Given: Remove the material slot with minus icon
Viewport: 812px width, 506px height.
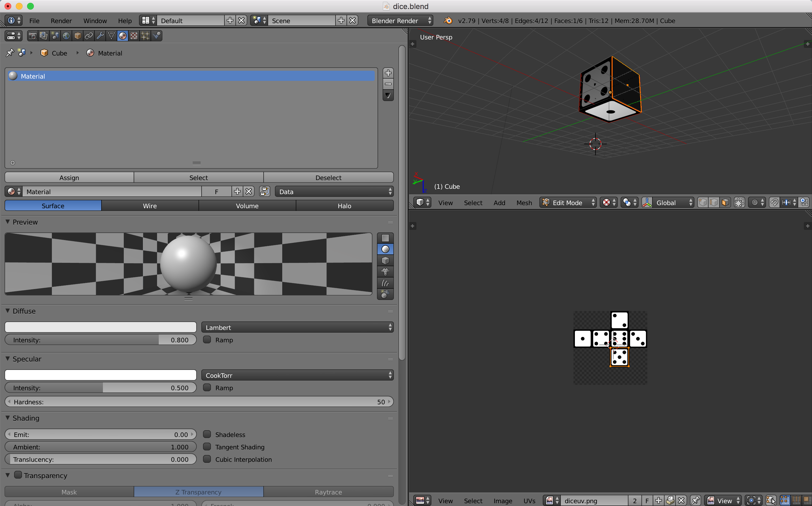Looking at the screenshot, I should coord(388,84).
